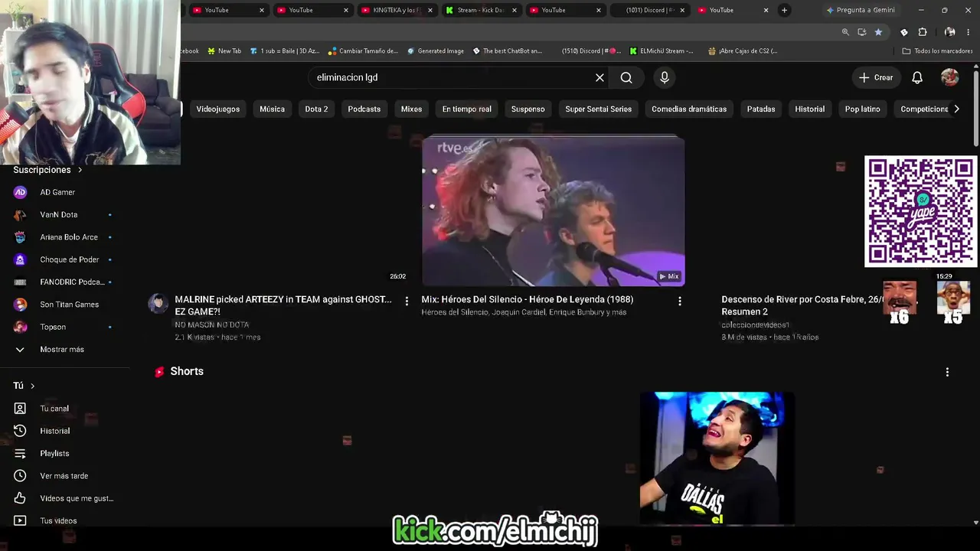This screenshot has width=980, height=551.
Task: Open the Short with the Dallas shirt man
Action: (717, 458)
